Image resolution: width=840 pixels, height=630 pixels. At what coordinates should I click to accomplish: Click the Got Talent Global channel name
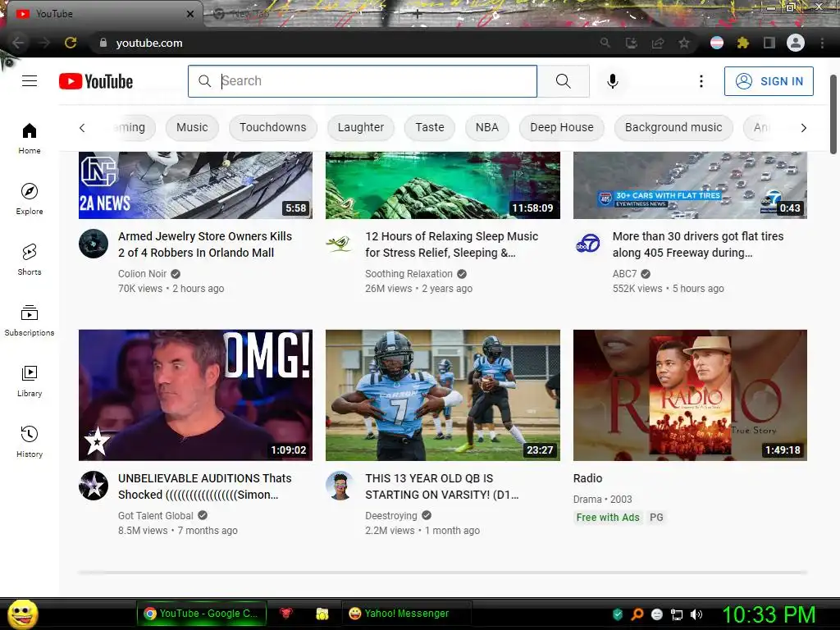155,516
